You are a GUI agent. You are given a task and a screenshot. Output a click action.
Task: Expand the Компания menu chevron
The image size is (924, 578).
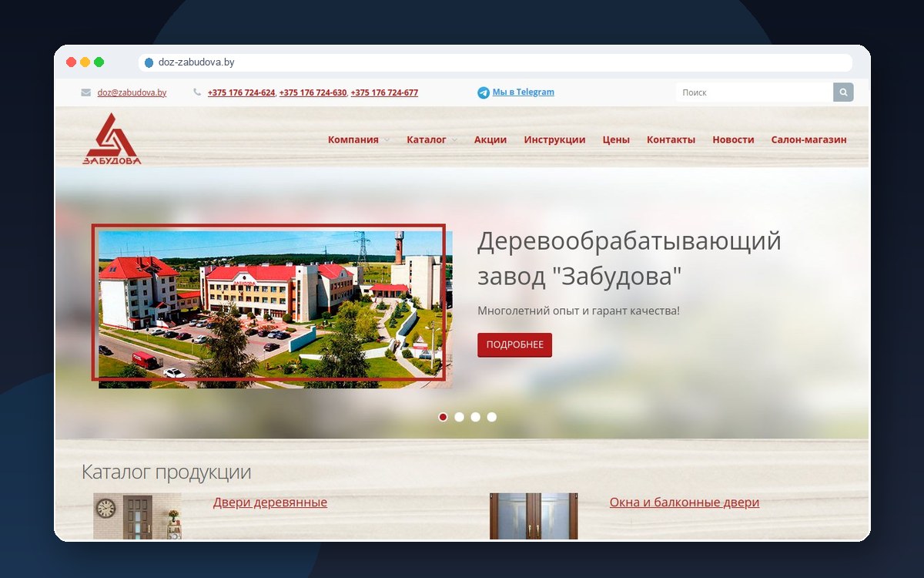[x=387, y=140]
